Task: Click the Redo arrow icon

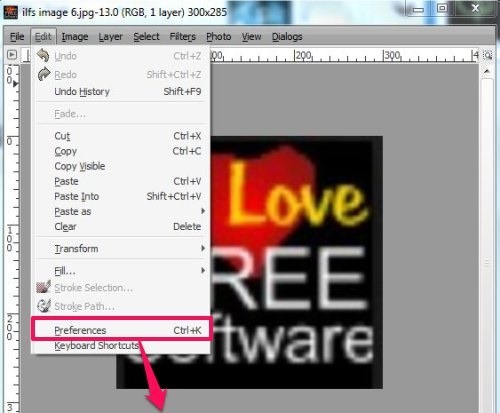Action: 43,74
